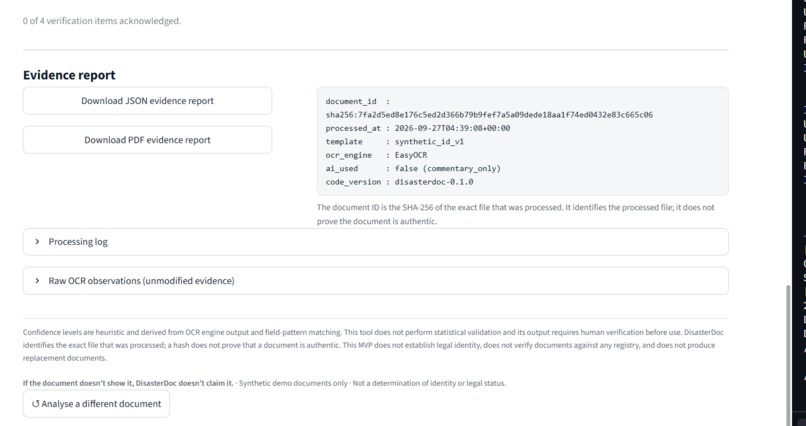Click the sha256 hash value in code block
The height and width of the screenshot is (426, 806).
pos(489,115)
